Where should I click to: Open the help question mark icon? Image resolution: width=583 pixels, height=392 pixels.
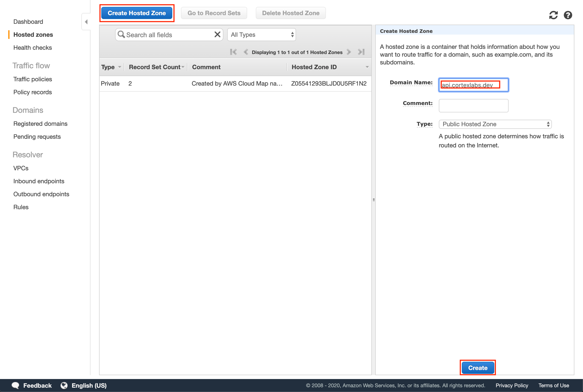tap(568, 15)
